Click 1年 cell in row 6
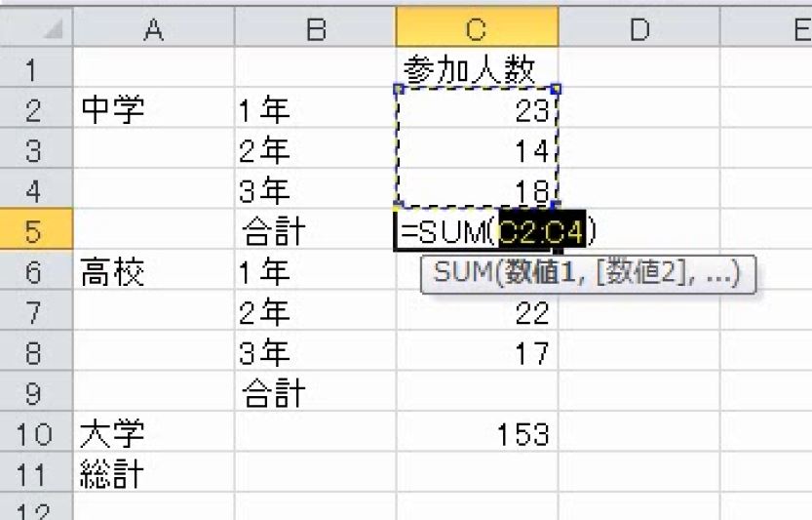This screenshot has width=812, height=520. [x=316, y=269]
